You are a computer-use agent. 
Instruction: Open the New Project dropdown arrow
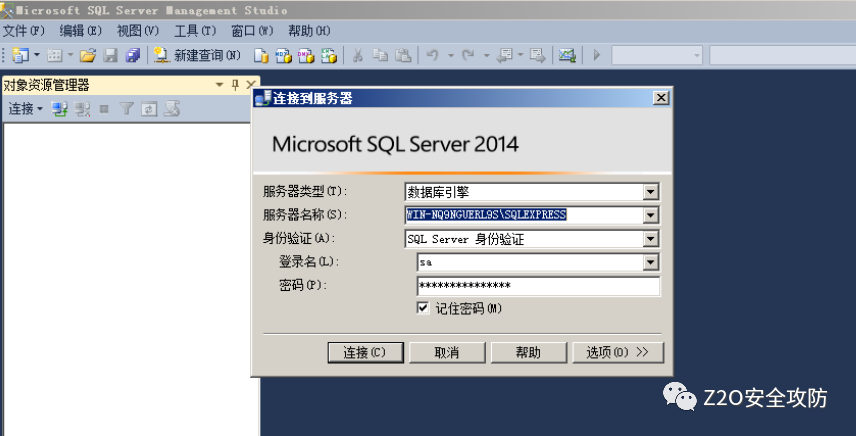coord(37,55)
